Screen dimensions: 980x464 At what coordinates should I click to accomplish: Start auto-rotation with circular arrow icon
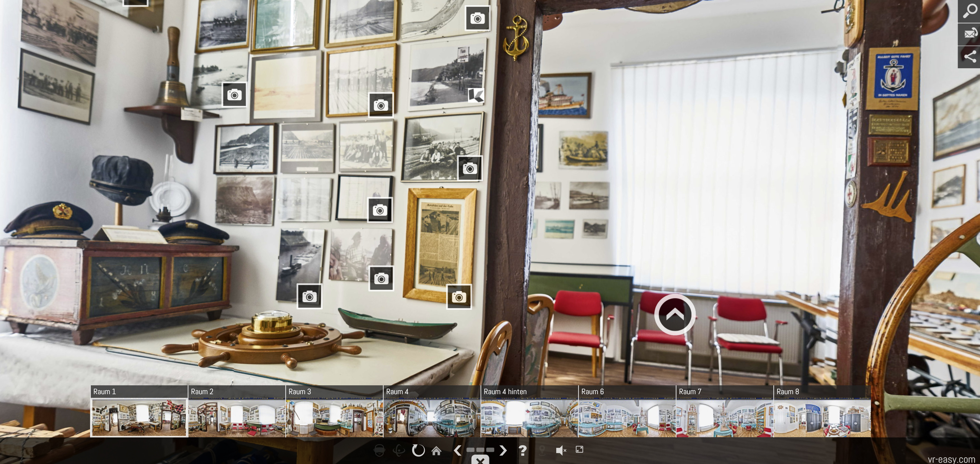[x=418, y=451]
